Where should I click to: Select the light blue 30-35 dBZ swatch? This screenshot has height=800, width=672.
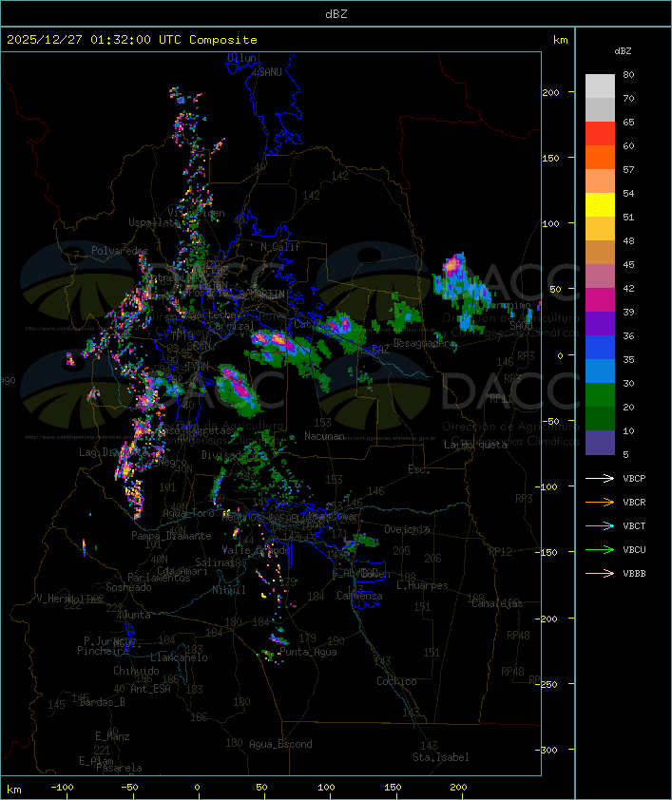pos(600,371)
